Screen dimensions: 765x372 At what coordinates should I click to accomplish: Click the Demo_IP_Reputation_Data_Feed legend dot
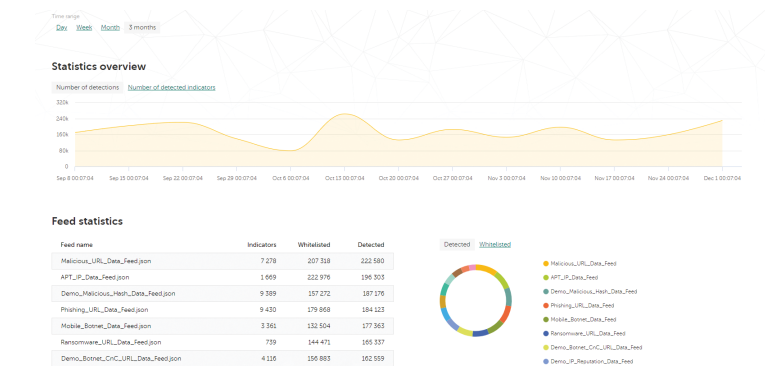pyautogui.click(x=545, y=362)
